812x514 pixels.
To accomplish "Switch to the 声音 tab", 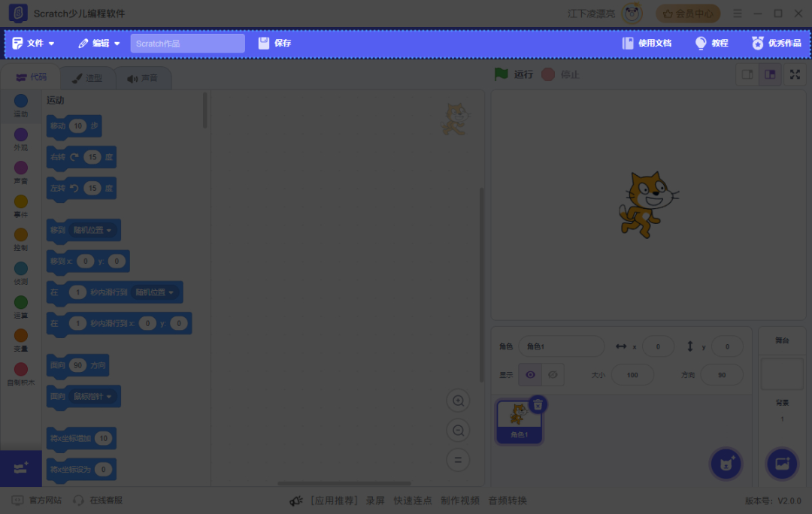I will pyautogui.click(x=142, y=78).
